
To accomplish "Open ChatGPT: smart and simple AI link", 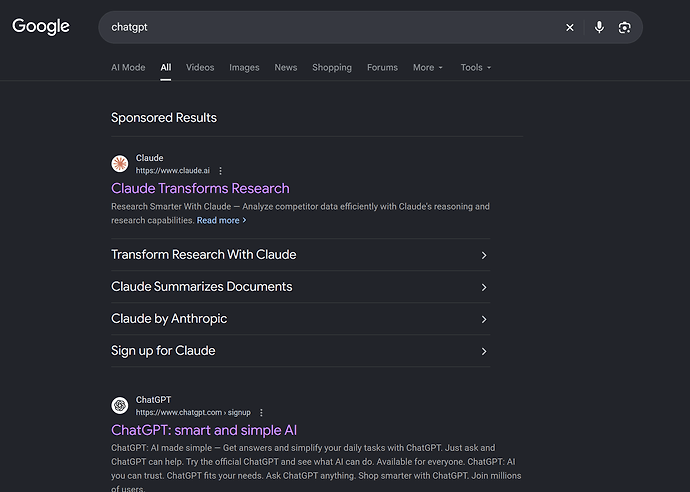I will click(204, 430).
